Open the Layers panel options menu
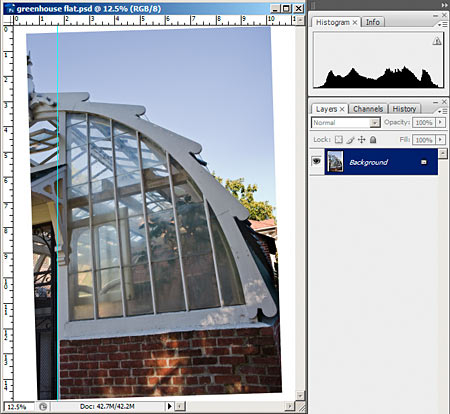 [x=442, y=111]
